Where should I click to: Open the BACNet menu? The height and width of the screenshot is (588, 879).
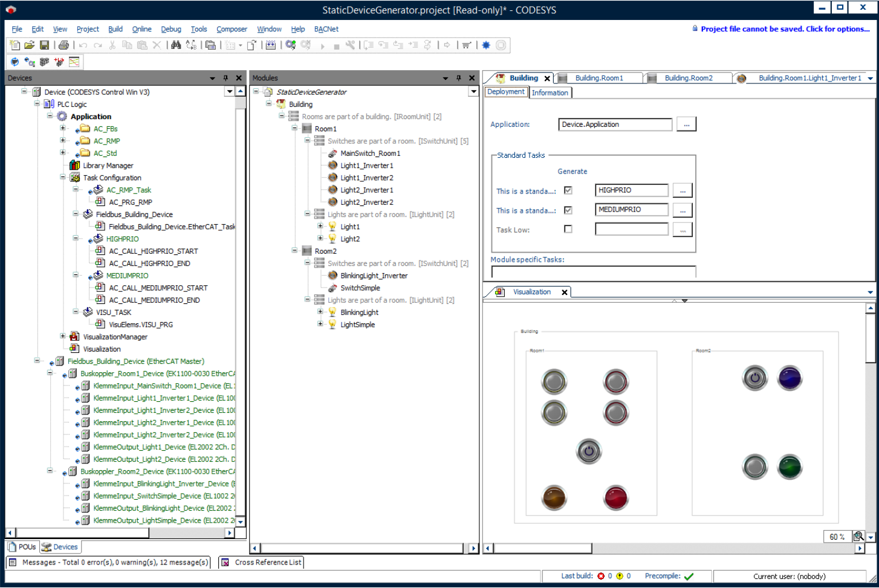(x=326, y=29)
